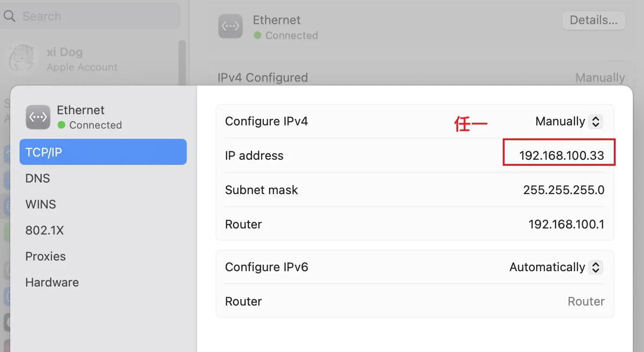Click the IPv4 Router field 192.168.100.1
This screenshot has width=644, height=352.
(566, 224)
